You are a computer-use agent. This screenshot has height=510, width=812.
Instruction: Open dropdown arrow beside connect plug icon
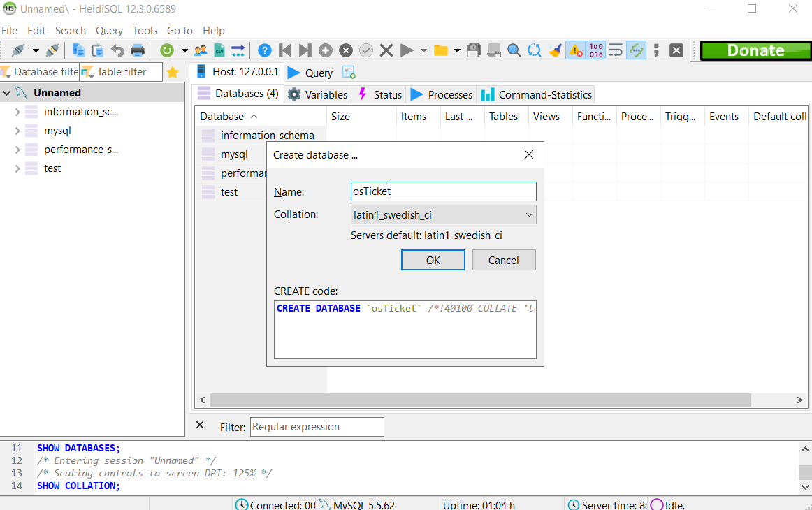[36, 50]
